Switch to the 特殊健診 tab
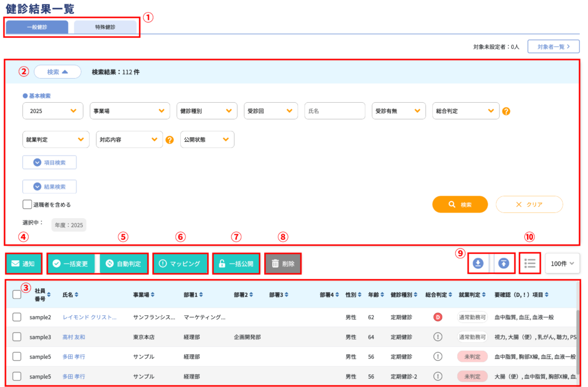 point(105,27)
